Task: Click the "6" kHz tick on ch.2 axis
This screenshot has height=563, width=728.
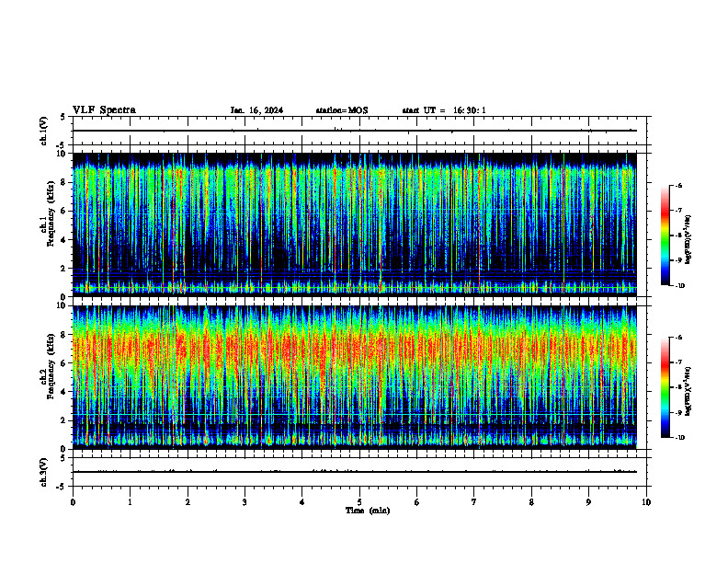Action: click(63, 363)
